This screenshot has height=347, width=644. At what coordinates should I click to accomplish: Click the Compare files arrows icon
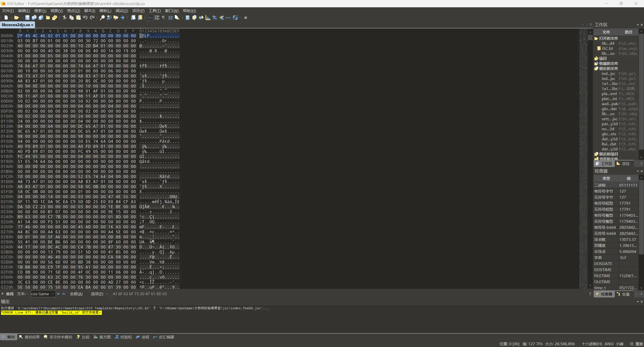tap(201, 18)
